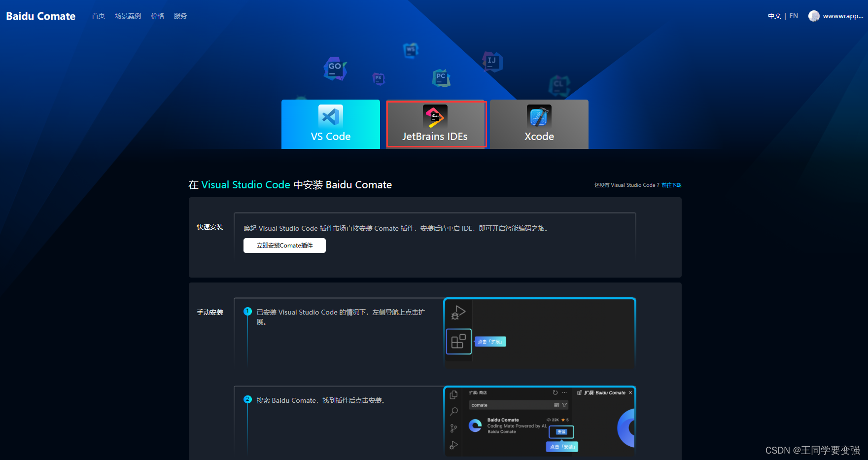868x460 pixels.
Task: Click the Source Control icon in step 2 image
Action: [x=453, y=428]
